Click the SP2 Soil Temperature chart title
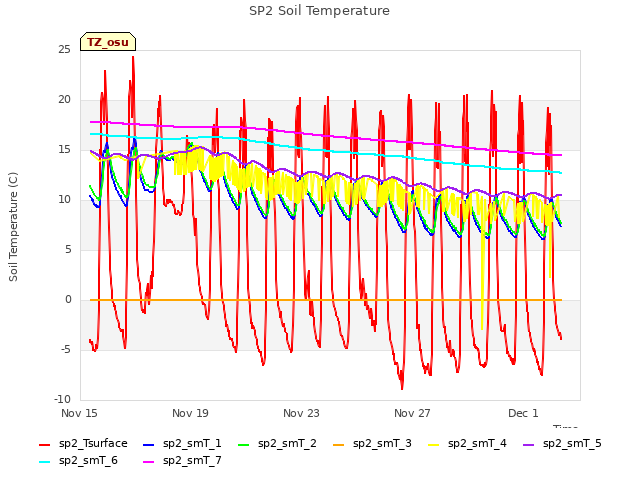The image size is (640, 480). (x=319, y=11)
